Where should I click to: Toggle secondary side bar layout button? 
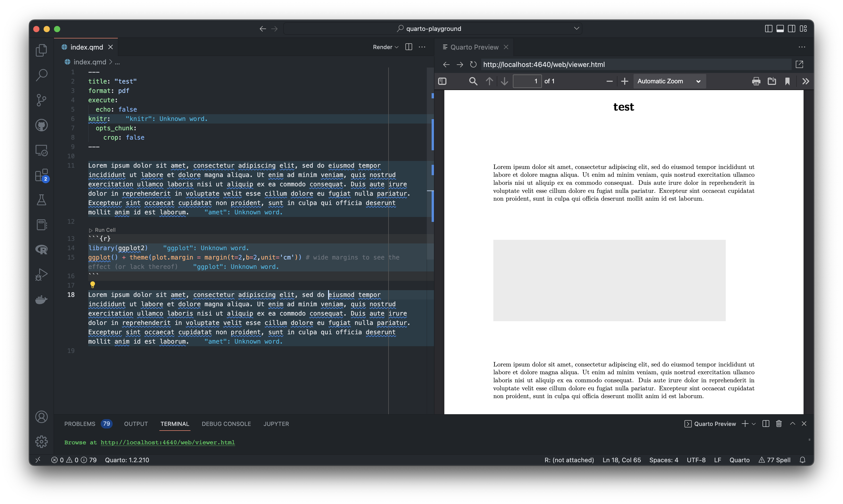pyautogui.click(x=791, y=29)
